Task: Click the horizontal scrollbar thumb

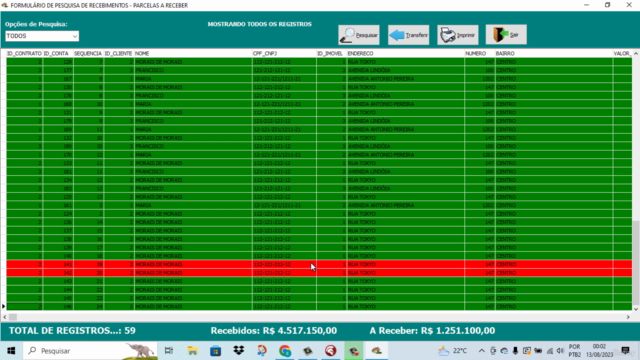Action: [x=13, y=317]
